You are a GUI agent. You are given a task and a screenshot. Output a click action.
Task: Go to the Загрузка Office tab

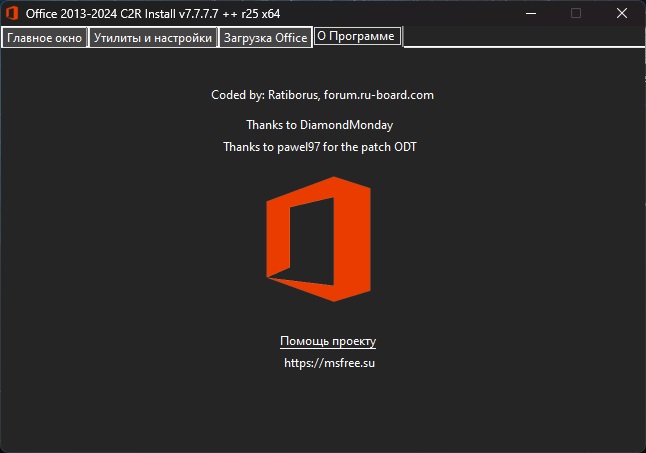[x=266, y=38]
